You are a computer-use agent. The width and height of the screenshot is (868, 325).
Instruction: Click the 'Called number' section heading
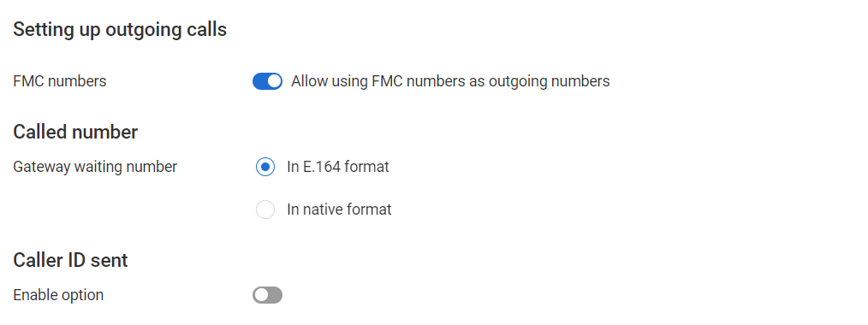75,132
